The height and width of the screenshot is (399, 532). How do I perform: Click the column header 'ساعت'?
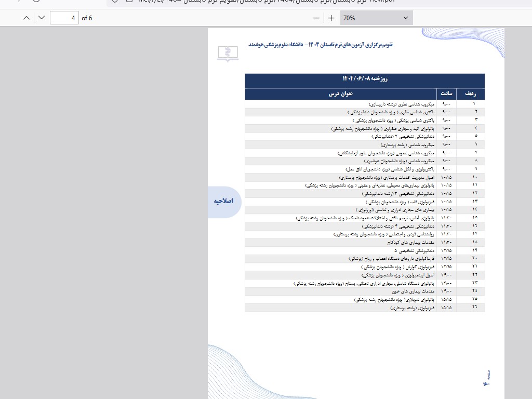446,94
